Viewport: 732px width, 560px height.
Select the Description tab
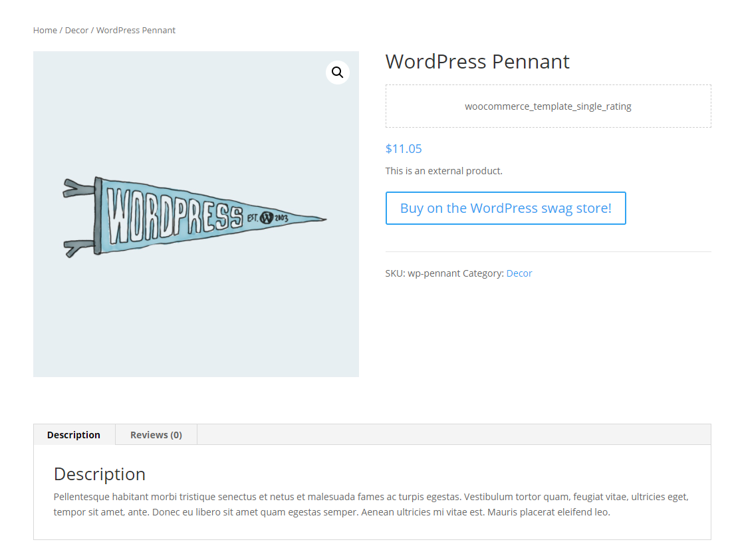(x=74, y=435)
